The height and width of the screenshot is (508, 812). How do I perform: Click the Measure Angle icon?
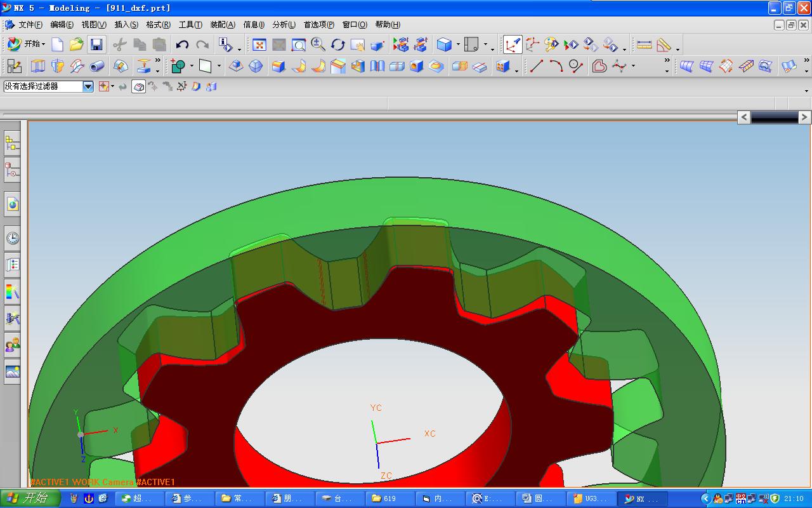pyautogui.click(x=664, y=44)
